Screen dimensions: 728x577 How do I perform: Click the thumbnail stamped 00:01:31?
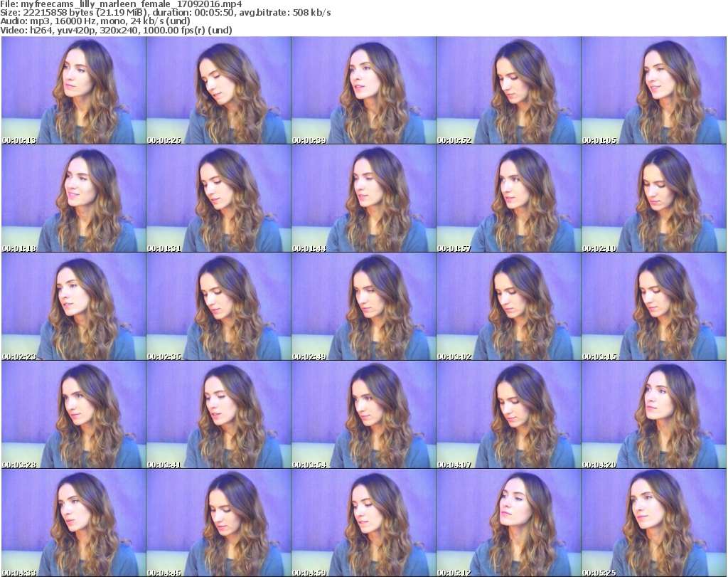pos(219,198)
